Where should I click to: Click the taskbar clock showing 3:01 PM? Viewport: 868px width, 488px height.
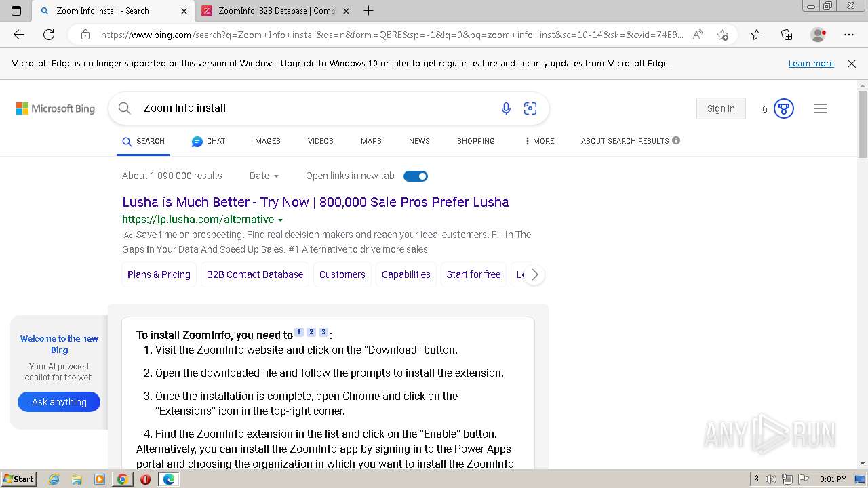tap(833, 479)
